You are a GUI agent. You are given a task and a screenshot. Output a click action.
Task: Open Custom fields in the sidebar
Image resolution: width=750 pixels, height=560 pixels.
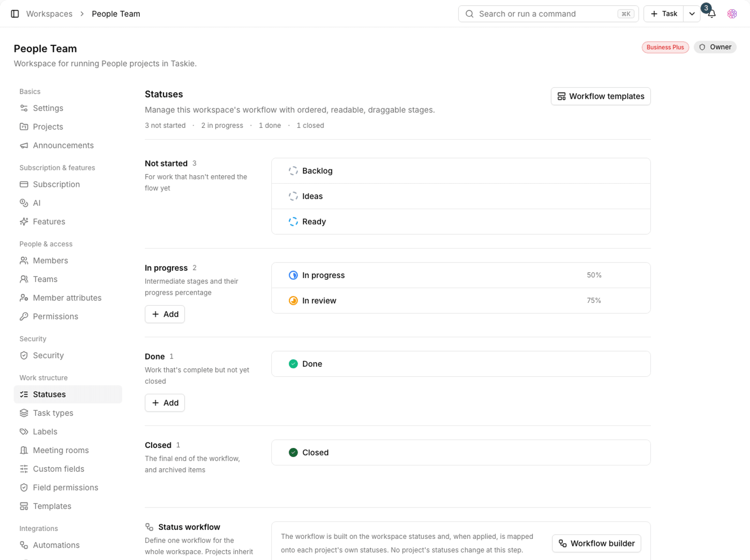tap(68, 469)
